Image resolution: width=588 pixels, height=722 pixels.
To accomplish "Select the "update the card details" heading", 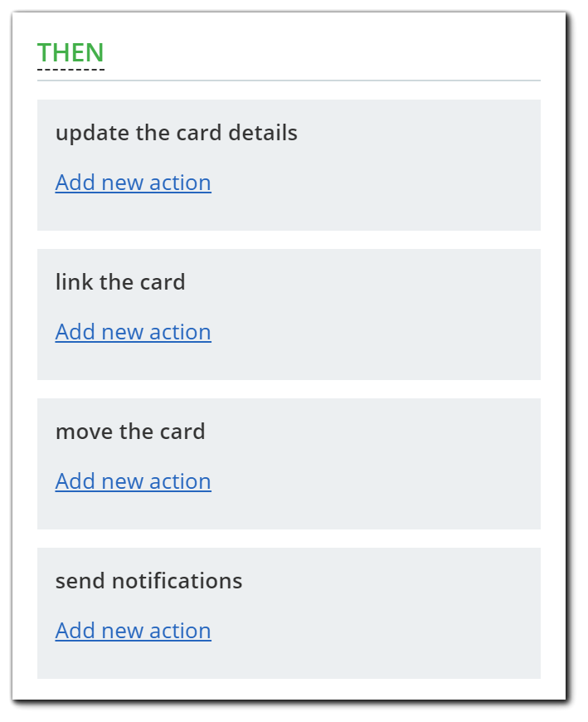I will point(176,133).
